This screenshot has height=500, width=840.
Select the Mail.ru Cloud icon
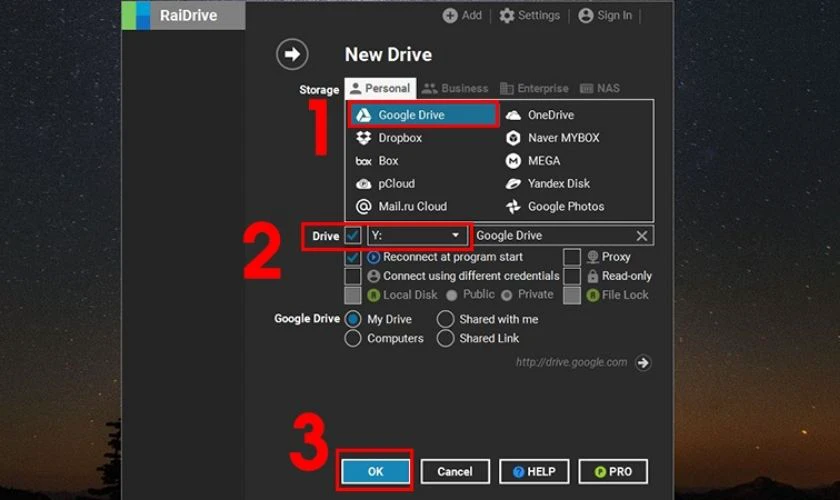click(364, 206)
